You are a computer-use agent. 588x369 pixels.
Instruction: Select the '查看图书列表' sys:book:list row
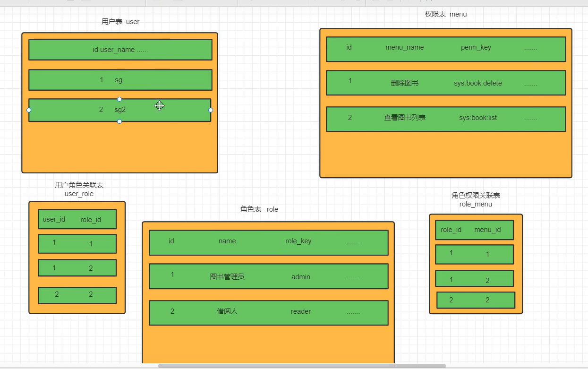[445, 119]
